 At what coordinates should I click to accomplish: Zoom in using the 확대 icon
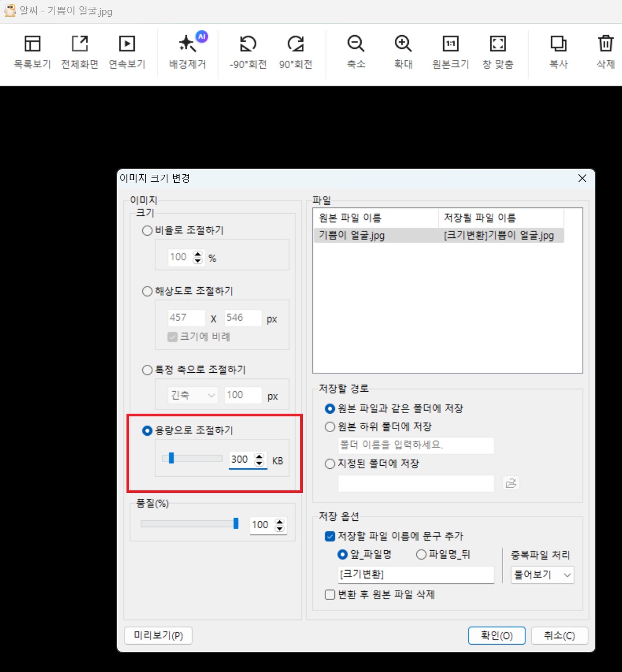tap(403, 51)
